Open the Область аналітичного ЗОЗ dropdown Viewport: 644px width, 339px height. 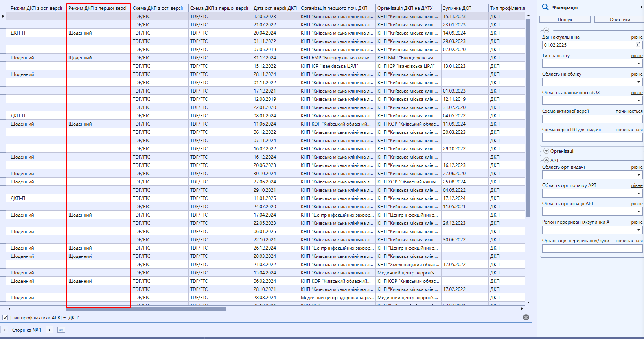(638, 100)
